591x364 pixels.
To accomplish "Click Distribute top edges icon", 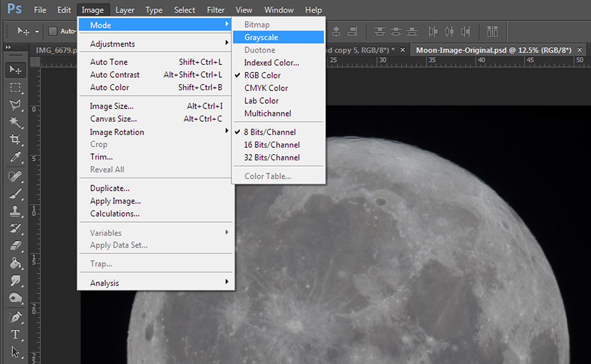I will point(379,32).
